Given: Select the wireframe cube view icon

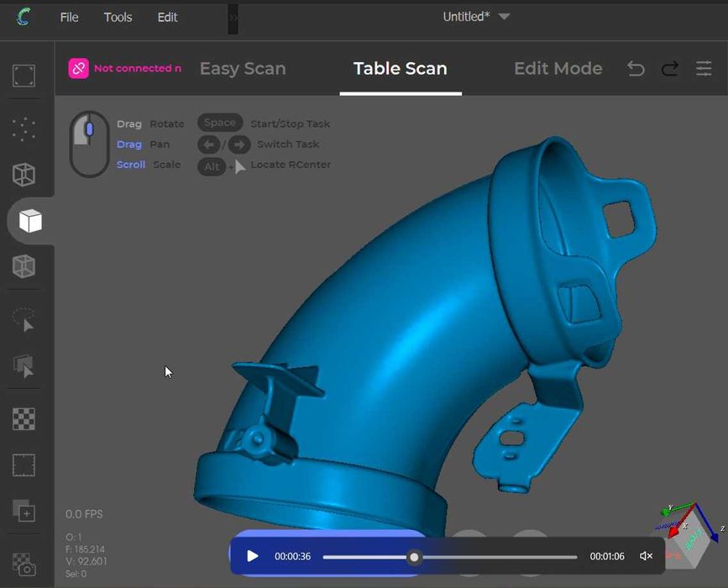Looking at the screenshot, I should coord(24,175).
